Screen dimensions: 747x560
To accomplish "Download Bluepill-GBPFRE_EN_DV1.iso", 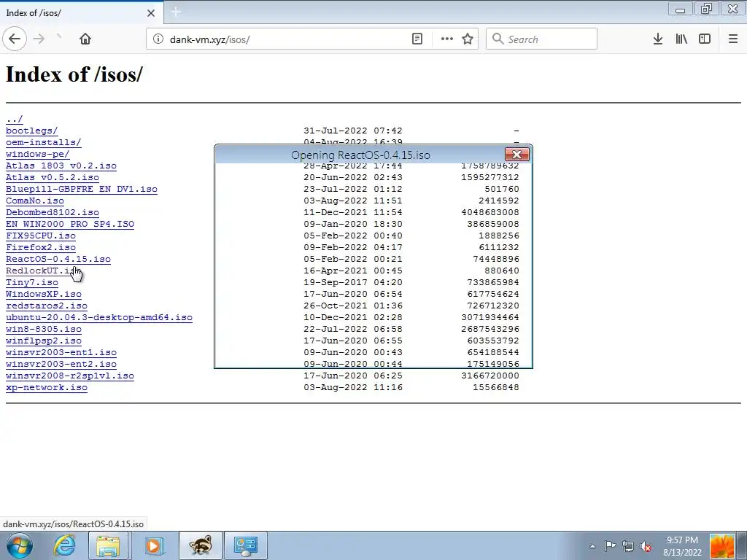I will pos(82,189).
